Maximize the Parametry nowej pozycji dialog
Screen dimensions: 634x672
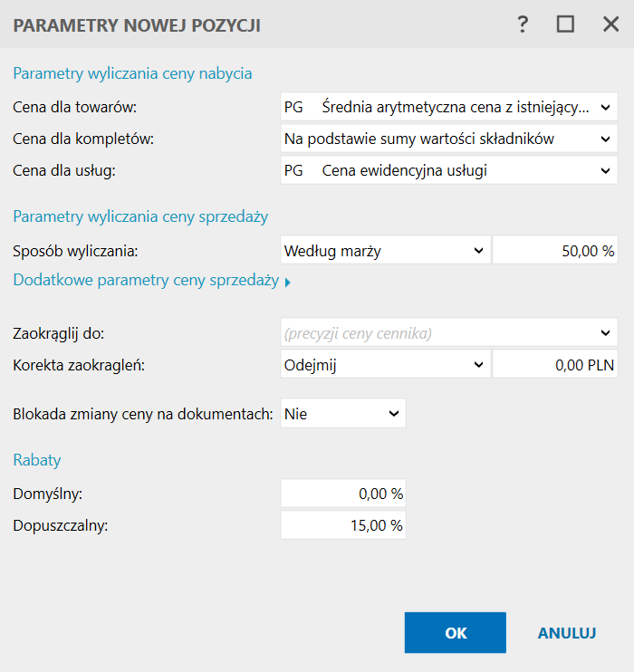tap(566, 25)
